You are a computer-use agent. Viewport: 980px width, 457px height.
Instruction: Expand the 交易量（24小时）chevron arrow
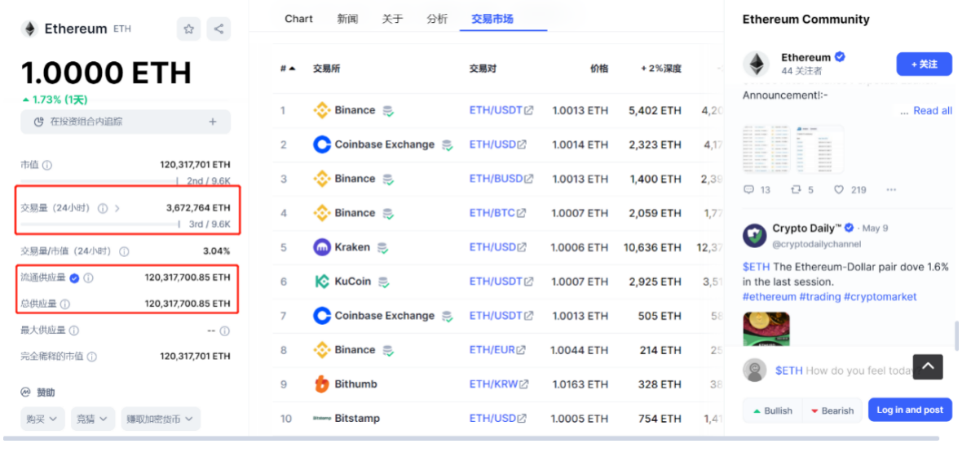(x=117, y=208)
